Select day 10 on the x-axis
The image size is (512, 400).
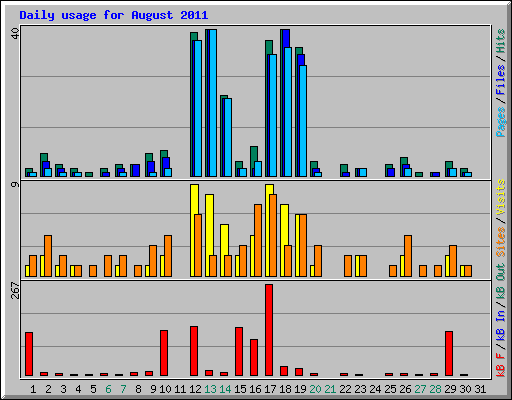point(165,389)
